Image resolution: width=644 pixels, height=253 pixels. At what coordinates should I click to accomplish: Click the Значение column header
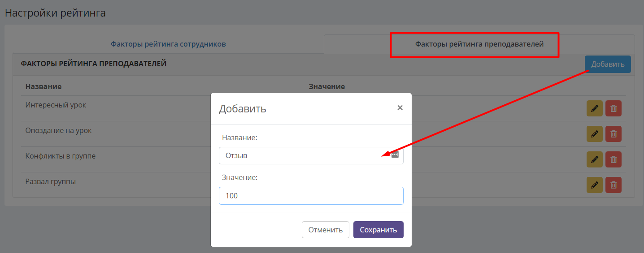click(327, 86)
